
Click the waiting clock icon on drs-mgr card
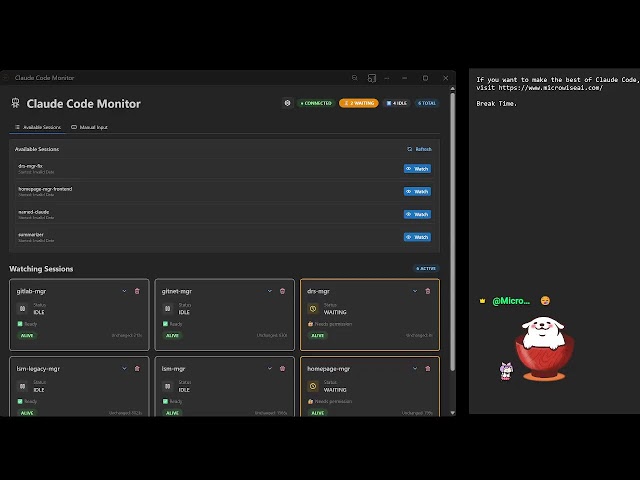point(313,309)
